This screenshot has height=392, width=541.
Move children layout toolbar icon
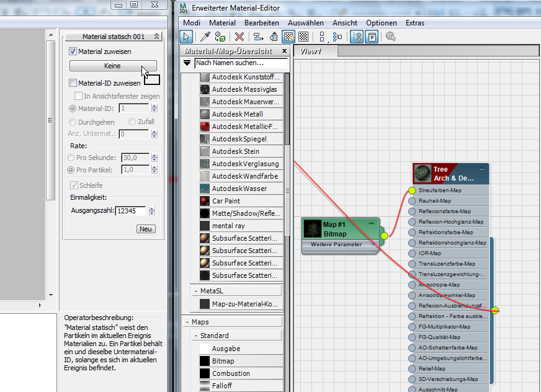(259, 37)
